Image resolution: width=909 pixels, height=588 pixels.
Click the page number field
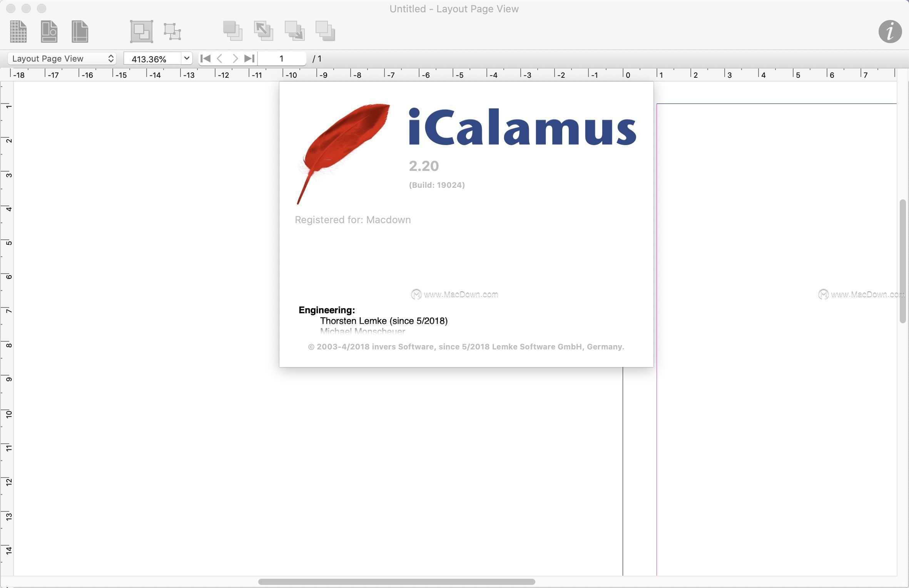(282, 58)
